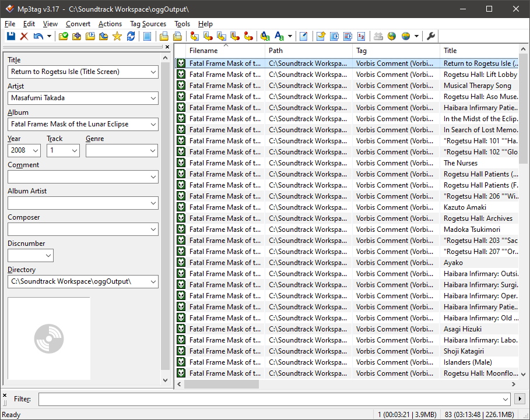Screen dimensions: 530x420
Task: Click the Add directory icon
Action: 77,36
